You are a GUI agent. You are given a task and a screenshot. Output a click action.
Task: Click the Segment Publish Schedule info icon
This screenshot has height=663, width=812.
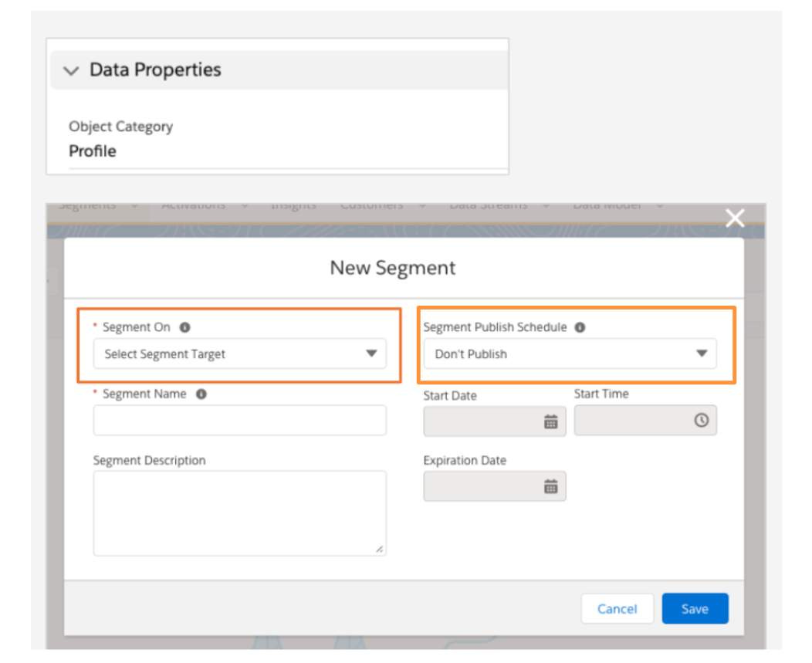click(x=580, y=327)
